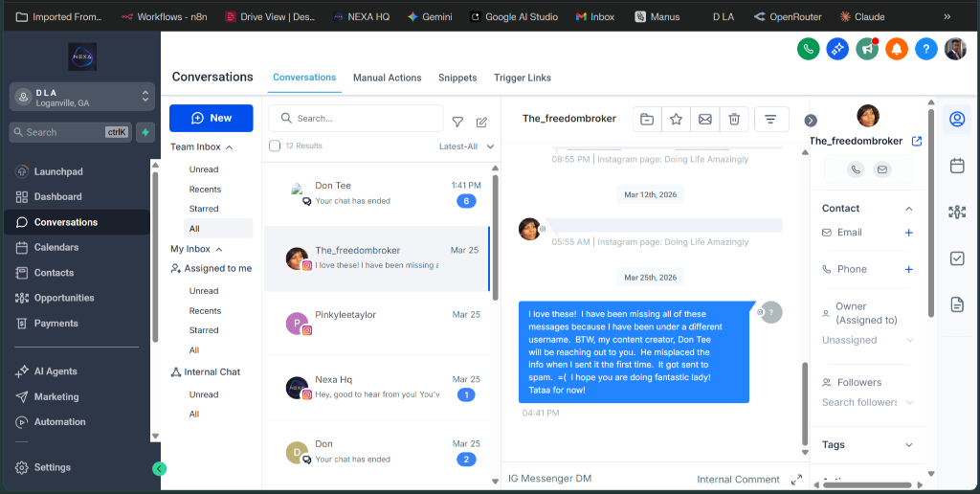Collapse the Contact section chevron
The height and width of the screenshot is (494, 980).
(x=909, y=209)
